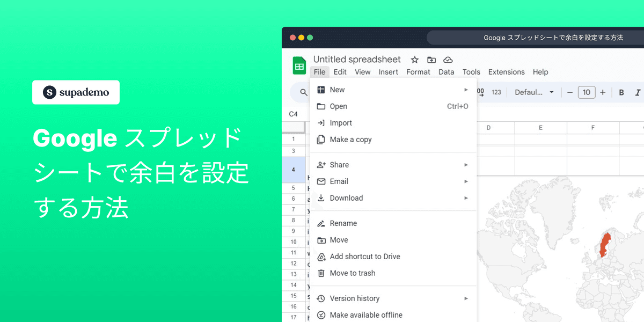Toggle italic formatting
644x322 pixels.
click(636, 92)
